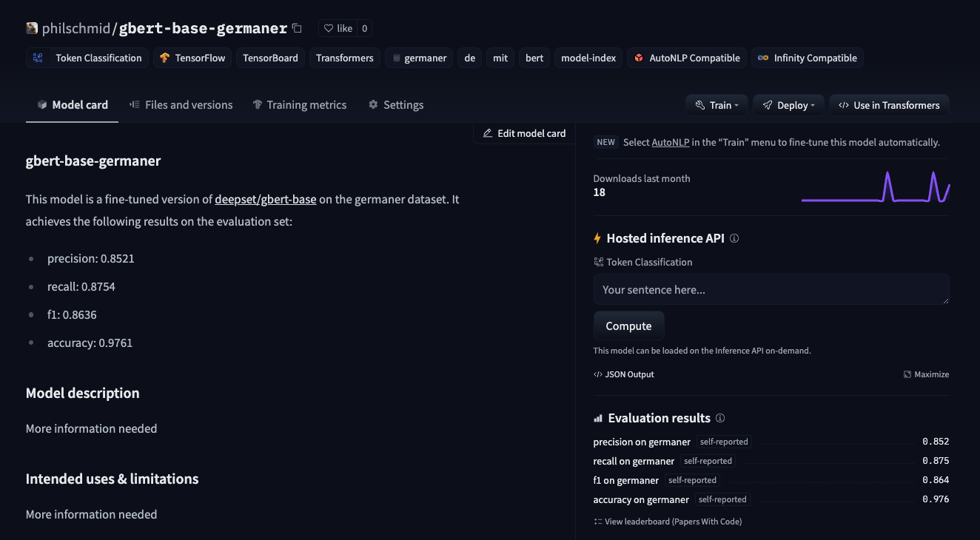The width and height of the screenshot is (980, 540).
Task: Click Use in Transformers button
Action: [x=889, y=105]
